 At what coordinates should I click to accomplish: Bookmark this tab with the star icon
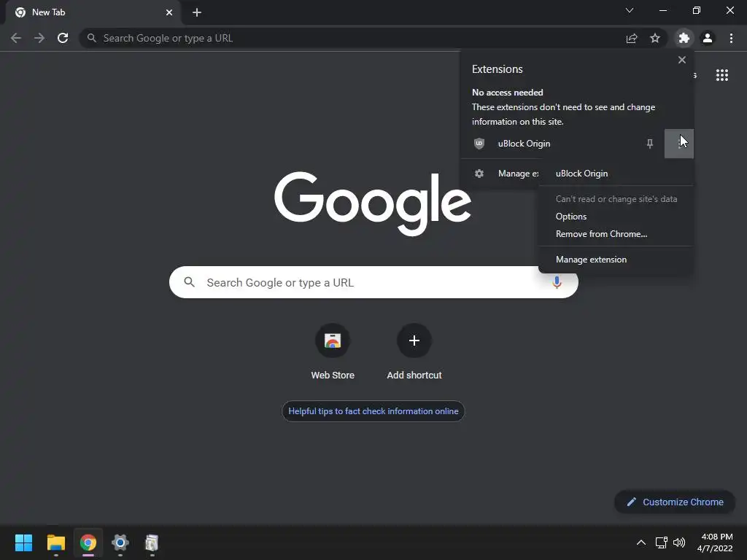(x=655, y=38)
